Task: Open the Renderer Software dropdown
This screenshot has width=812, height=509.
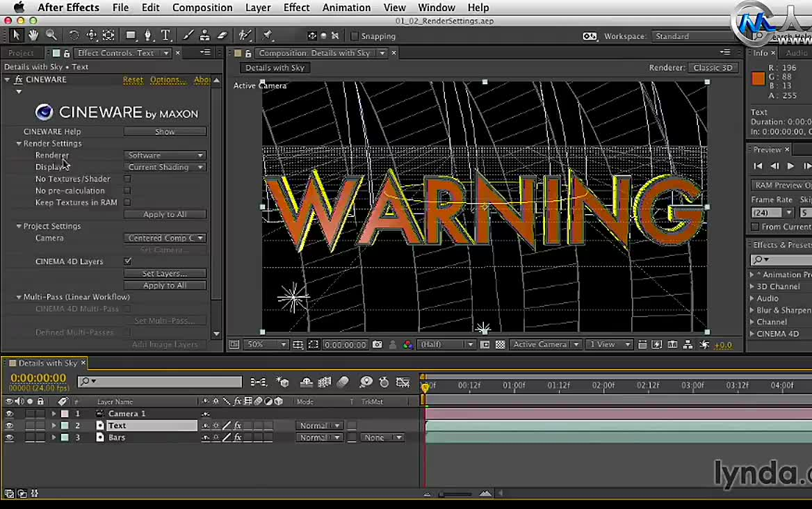Action: (x=165, y=155)
